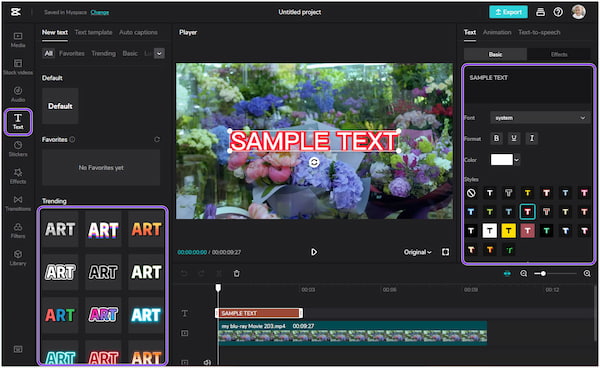
Task: Open the Text-to-speech tab
Action: pyautogui.click(x=539, y=33)
